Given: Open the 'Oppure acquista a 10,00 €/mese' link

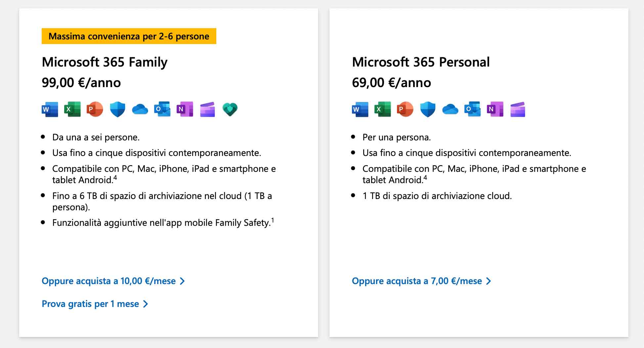Looking at the screenshot, I should [x=113, y=281].
